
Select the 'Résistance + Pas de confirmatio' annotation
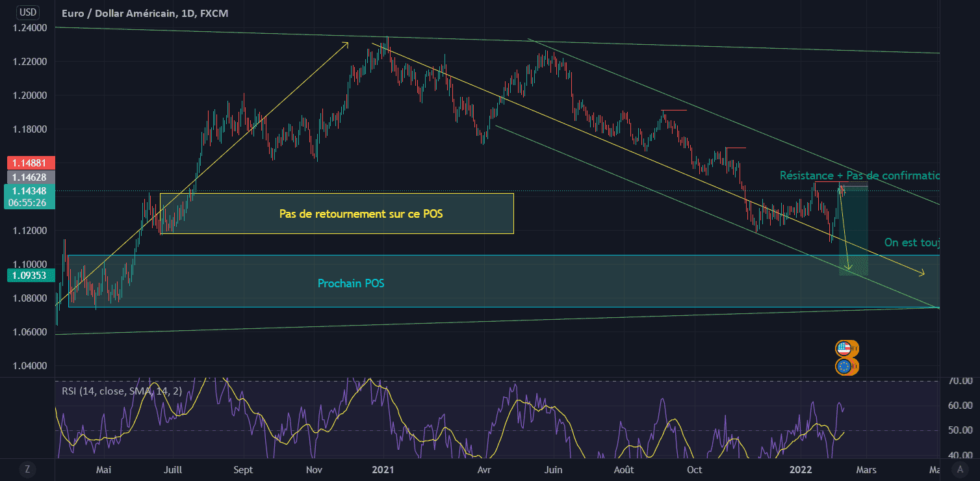860,175
